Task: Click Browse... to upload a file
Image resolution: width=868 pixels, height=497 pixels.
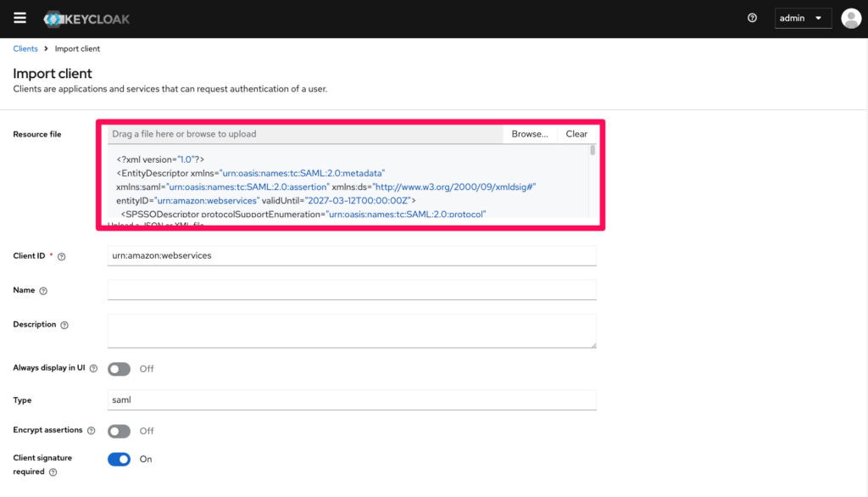Action: point(530,134)
